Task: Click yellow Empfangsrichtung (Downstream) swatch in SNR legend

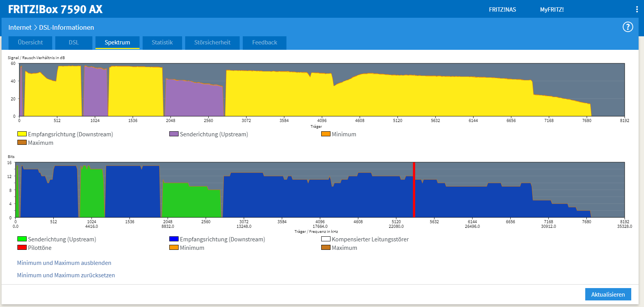Action: [22, 134]
